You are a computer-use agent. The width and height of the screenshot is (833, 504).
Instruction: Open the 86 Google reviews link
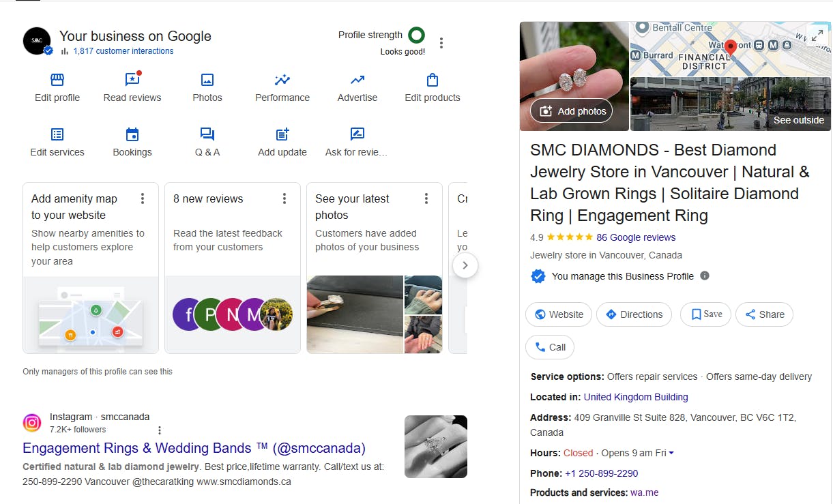point(636,237)
